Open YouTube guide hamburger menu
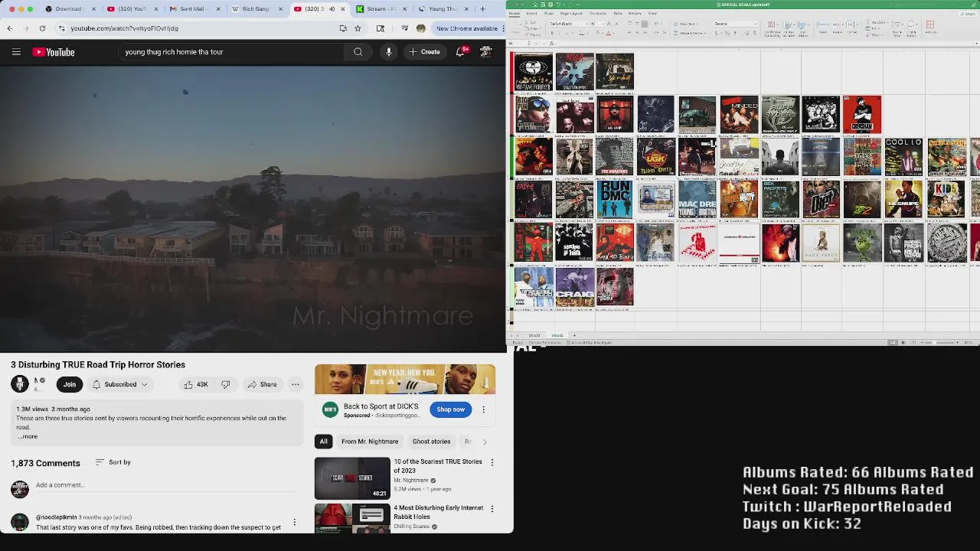This screenshot has width=980, height=551. (x=16, y=52)
